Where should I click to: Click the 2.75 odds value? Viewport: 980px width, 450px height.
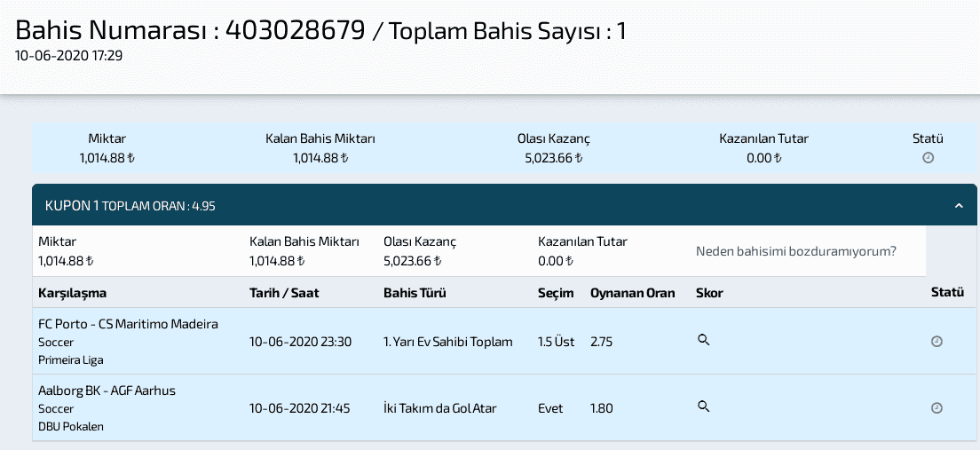pyautogui.click(x=601, y=342)
